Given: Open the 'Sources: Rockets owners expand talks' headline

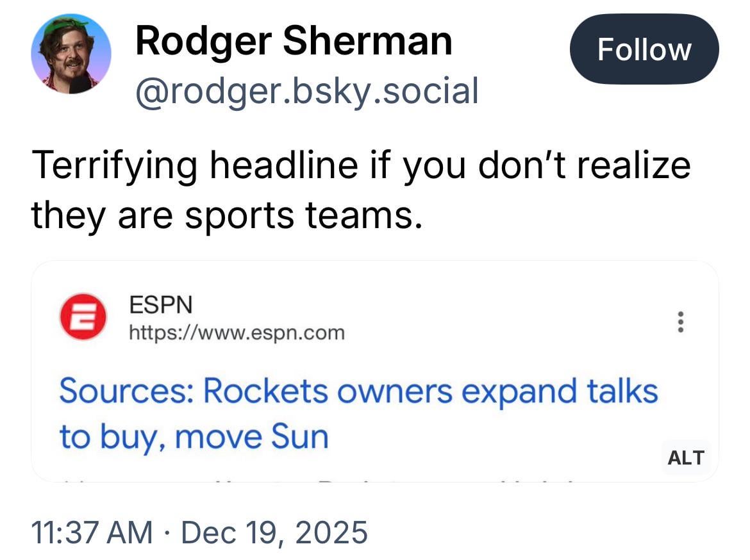Looking at the screenshot, I should coord(358,391).
